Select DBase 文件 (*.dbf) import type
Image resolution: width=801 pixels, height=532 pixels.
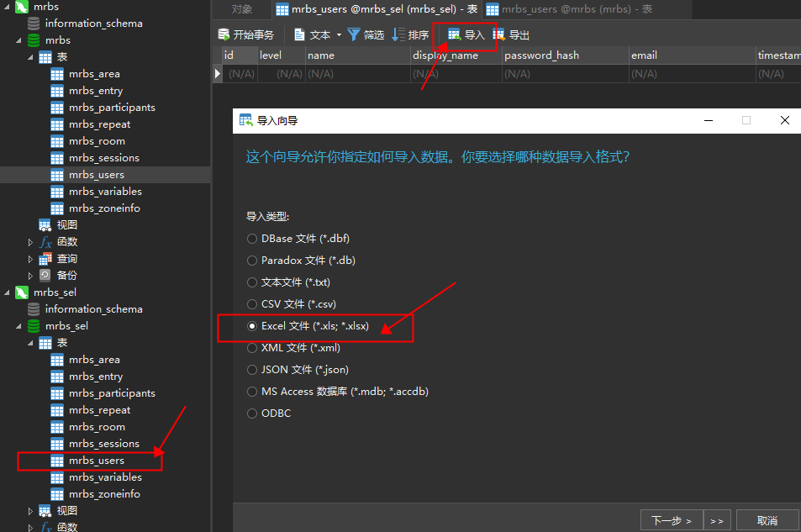pyautogui.click(x=251, y=239)
